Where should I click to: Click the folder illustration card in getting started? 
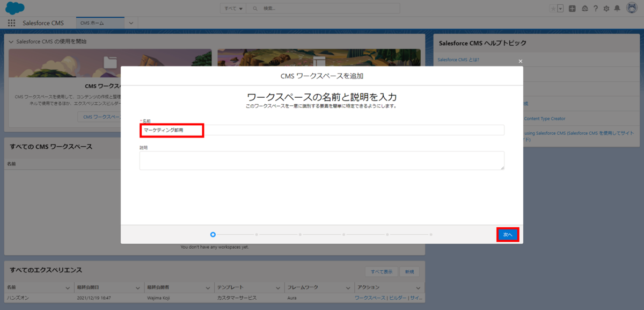110,63
